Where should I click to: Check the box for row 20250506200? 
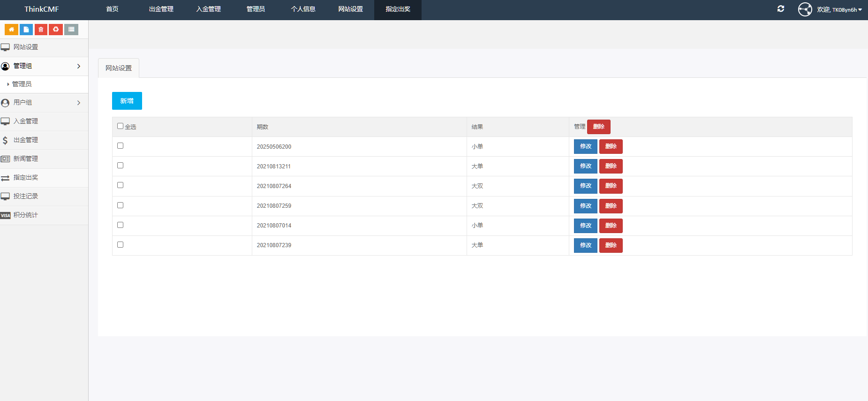click(x=121, y=146)
